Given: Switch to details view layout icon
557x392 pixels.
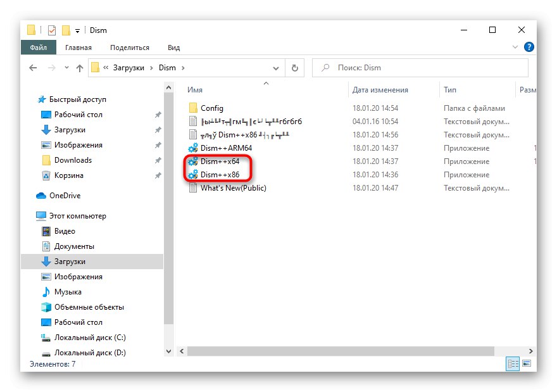Looking at the screenshot, I should point(513,364).
